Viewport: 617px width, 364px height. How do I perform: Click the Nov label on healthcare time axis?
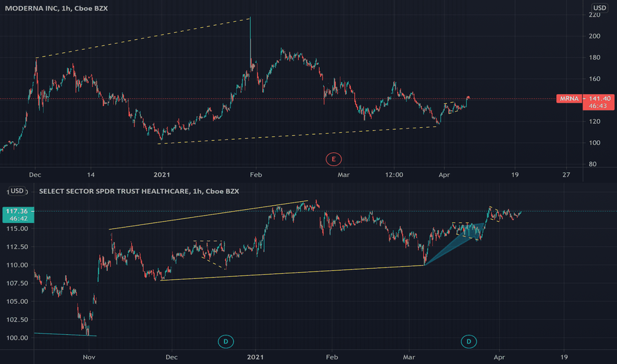[x=89, y=357]
